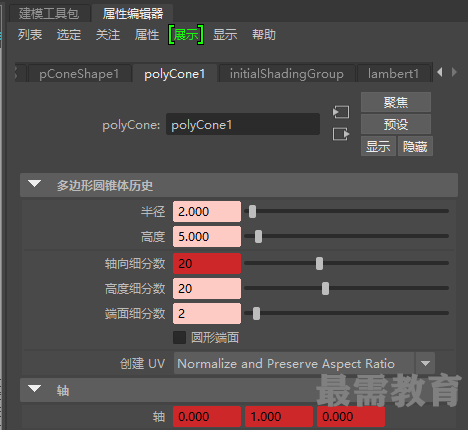The image size is (468, 430).
Task: Select the lambert1 node tab
Action: [x=393, y=74]
